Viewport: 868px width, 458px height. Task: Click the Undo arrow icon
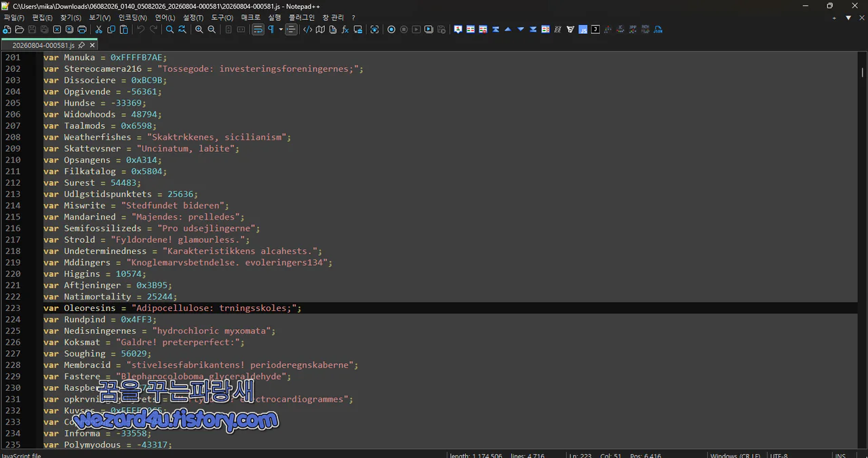pyautogui.click(x=141, y=30)
